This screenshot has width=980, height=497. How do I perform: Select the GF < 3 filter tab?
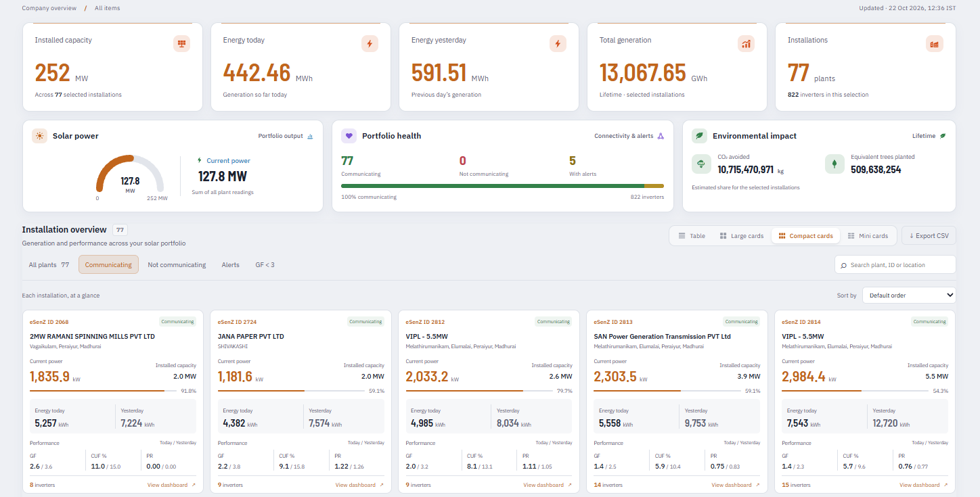pyautogui.click(x=265, y=265)
